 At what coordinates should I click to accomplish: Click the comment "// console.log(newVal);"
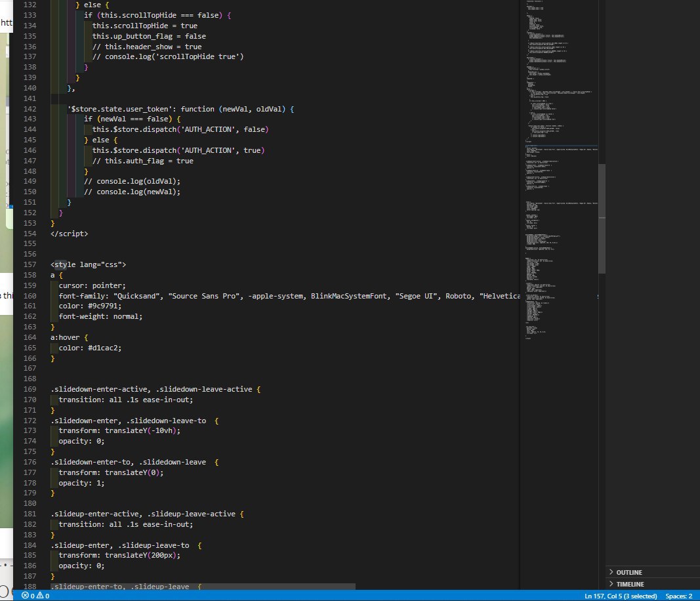132,192
